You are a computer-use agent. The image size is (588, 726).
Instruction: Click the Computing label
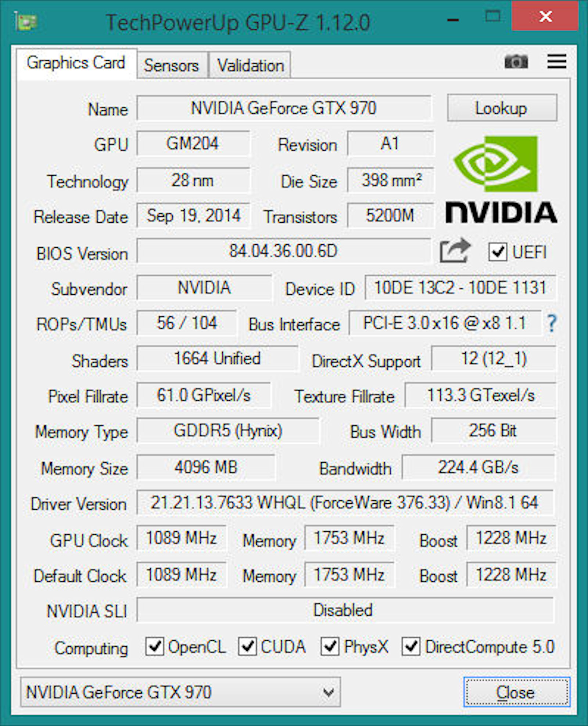(x=92, y=648)
